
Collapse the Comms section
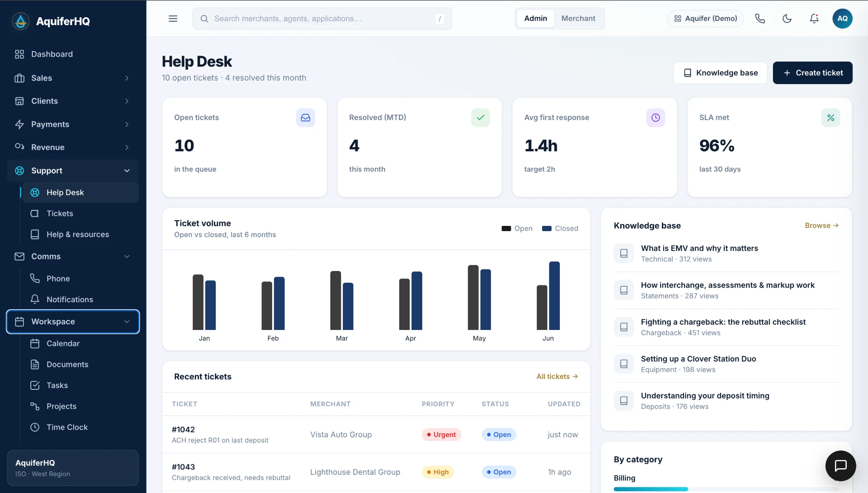coord(73,256)
